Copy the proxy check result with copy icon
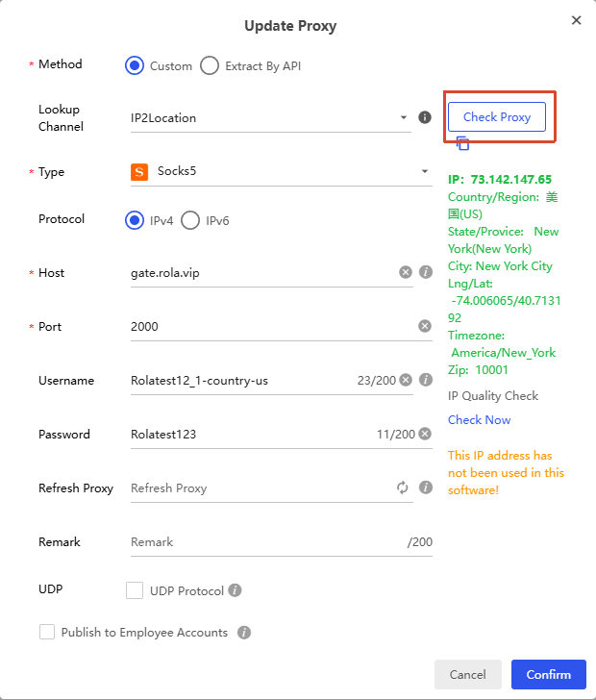Screen dimensions: 596x700 (463, 143)
